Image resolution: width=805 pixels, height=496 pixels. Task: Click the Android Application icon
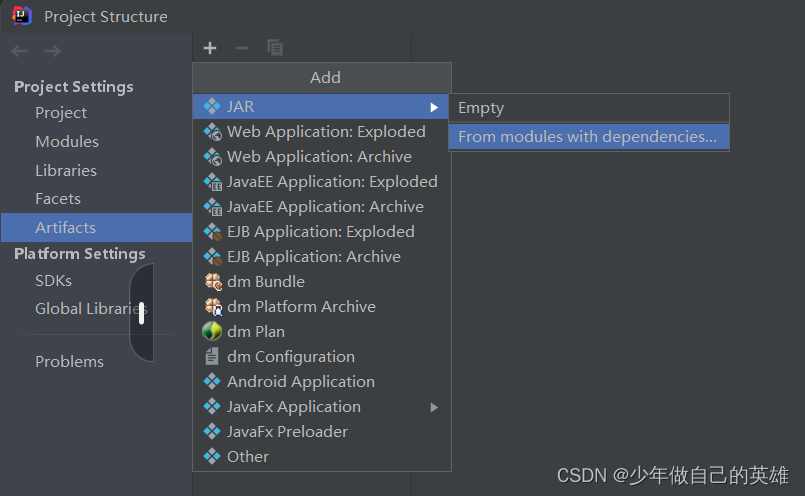(212, 381)
